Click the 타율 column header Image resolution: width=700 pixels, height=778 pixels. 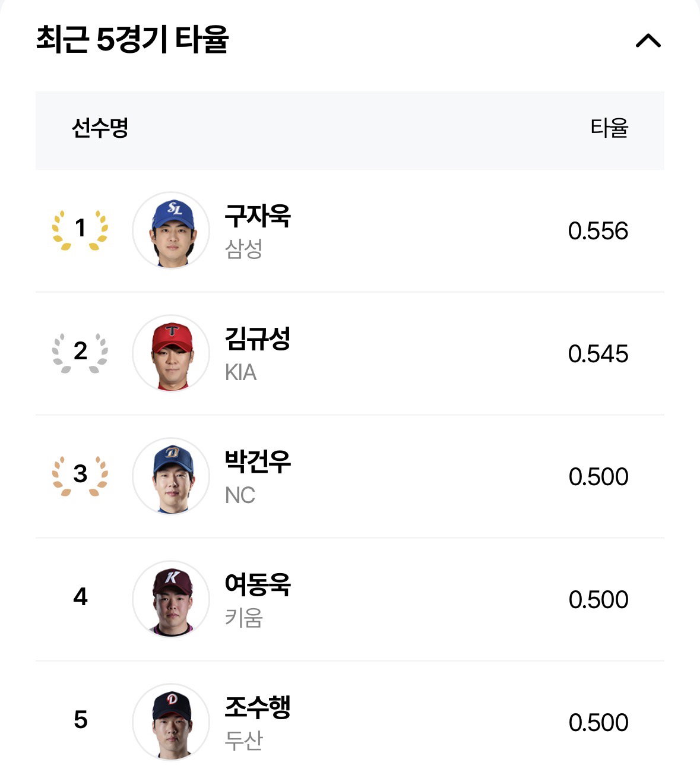609,128
